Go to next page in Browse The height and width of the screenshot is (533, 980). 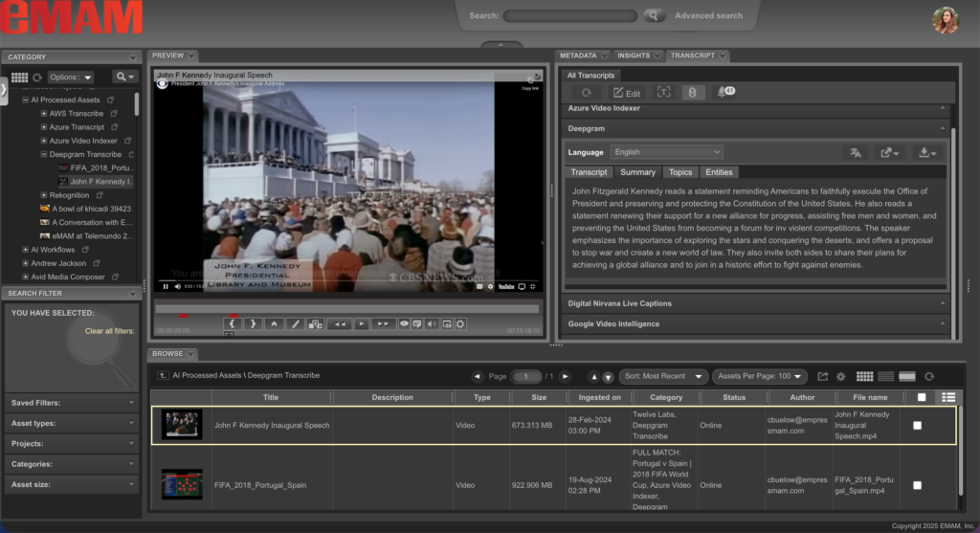coord(565,376)
